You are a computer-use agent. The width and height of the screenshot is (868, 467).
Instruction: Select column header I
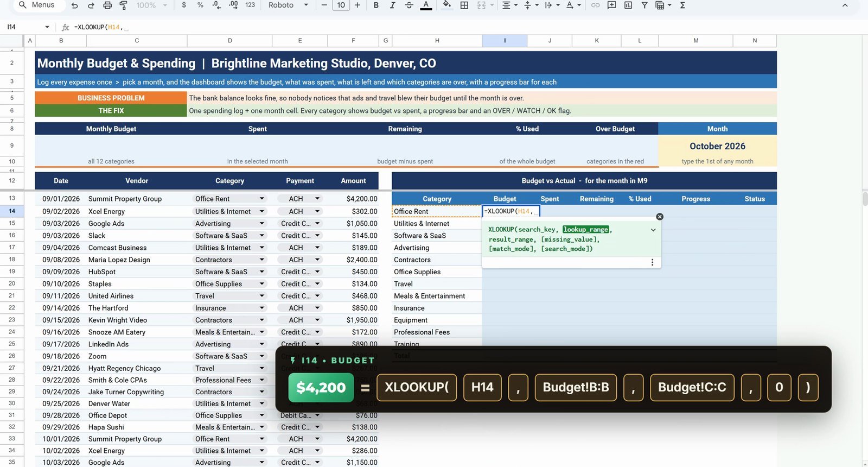(x=505, y=41)
